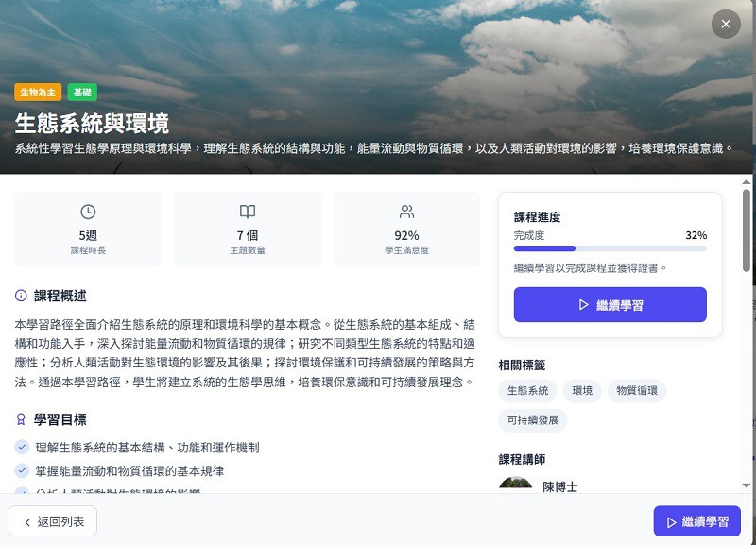This screenshot has width=756, height=545.
Task: Click the course progress bar
Action: tap(610, 248)
